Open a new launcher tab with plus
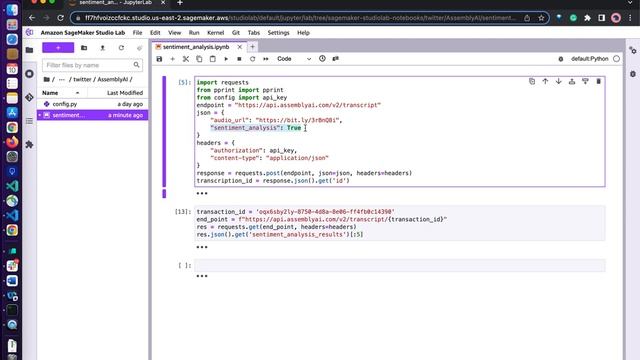The width and height of the screenshot is (640, 360). click(x=252, y=47)
